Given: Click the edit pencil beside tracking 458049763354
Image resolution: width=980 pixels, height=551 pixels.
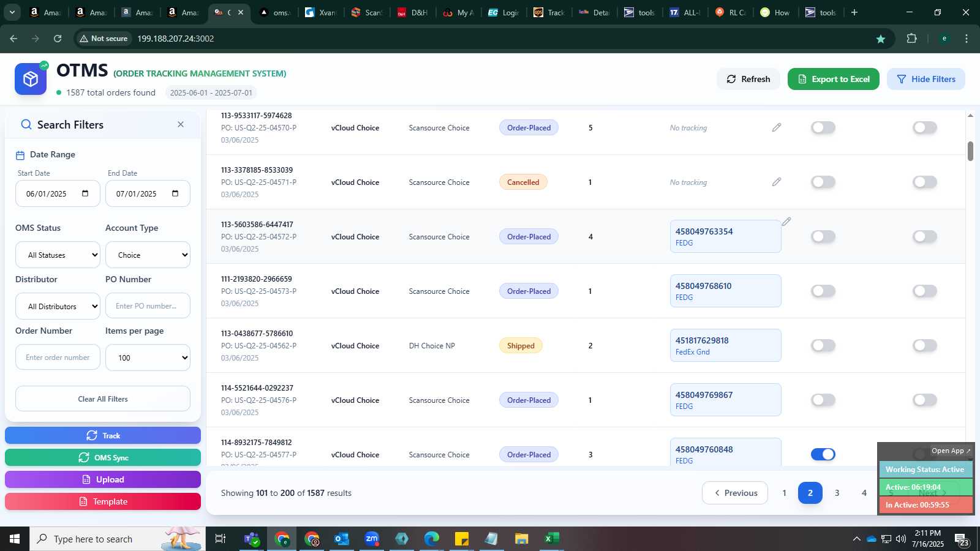Looking at the screenshot, I should click(786, 222).
